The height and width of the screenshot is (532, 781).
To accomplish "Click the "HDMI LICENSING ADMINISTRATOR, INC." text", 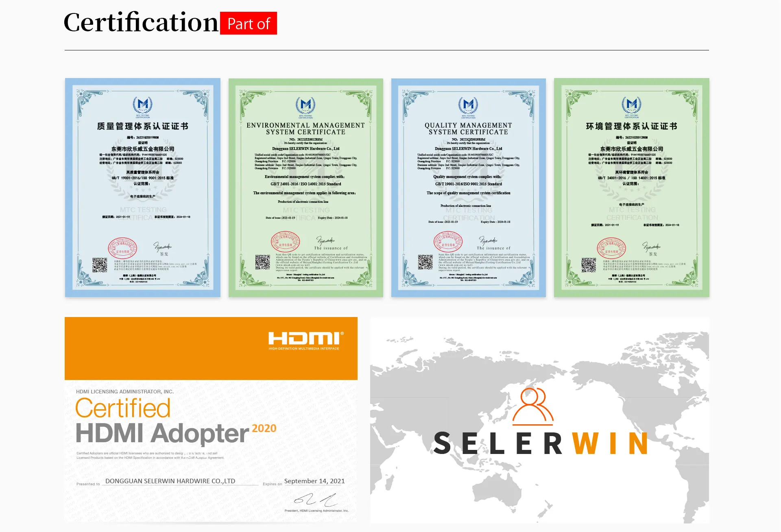I will point(125,392).
